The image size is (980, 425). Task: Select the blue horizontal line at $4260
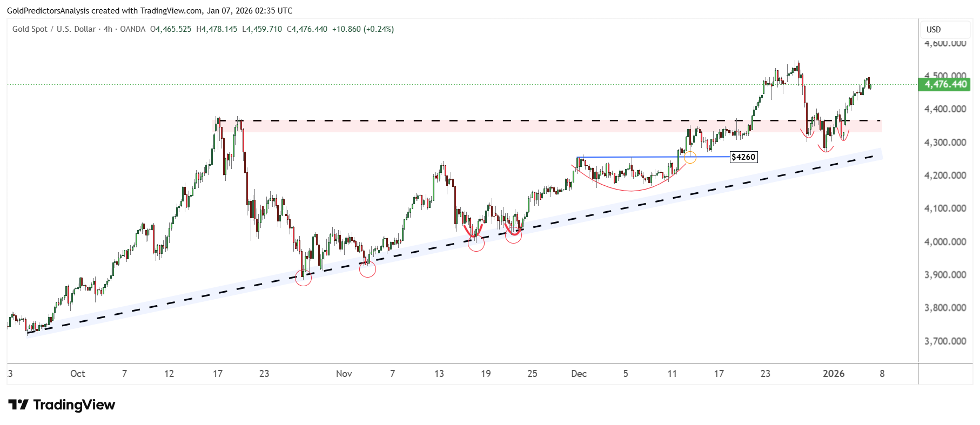point(653,157)
